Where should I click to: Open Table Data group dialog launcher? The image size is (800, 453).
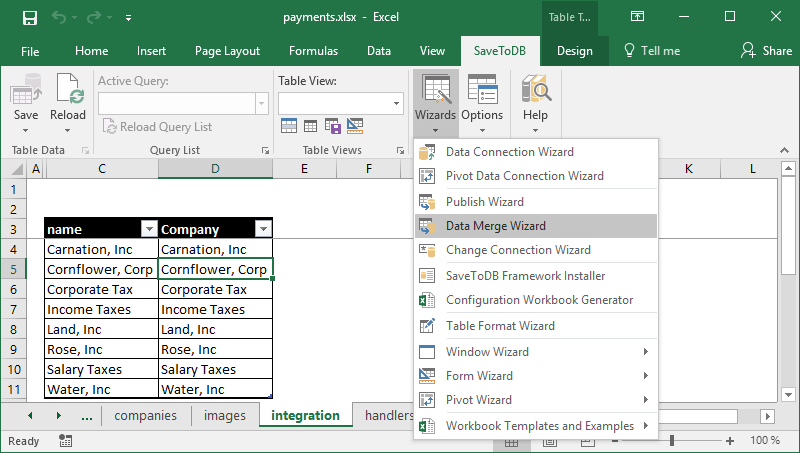pos(85,150)
